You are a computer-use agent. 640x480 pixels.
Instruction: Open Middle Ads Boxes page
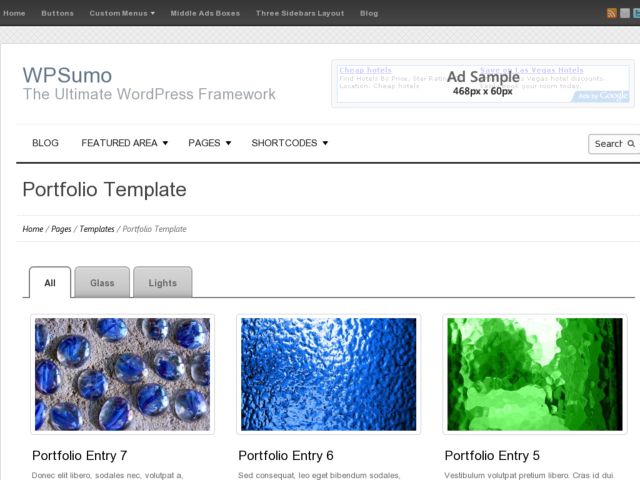point(205,13)
